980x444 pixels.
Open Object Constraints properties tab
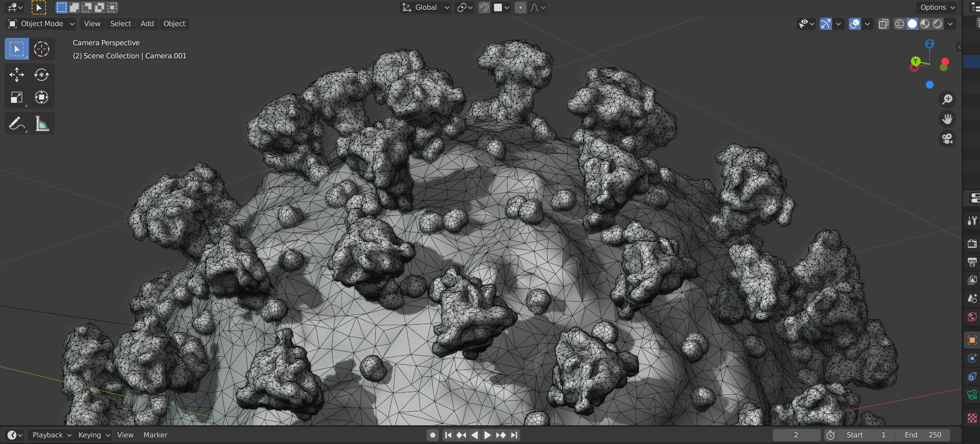(972, 376)
